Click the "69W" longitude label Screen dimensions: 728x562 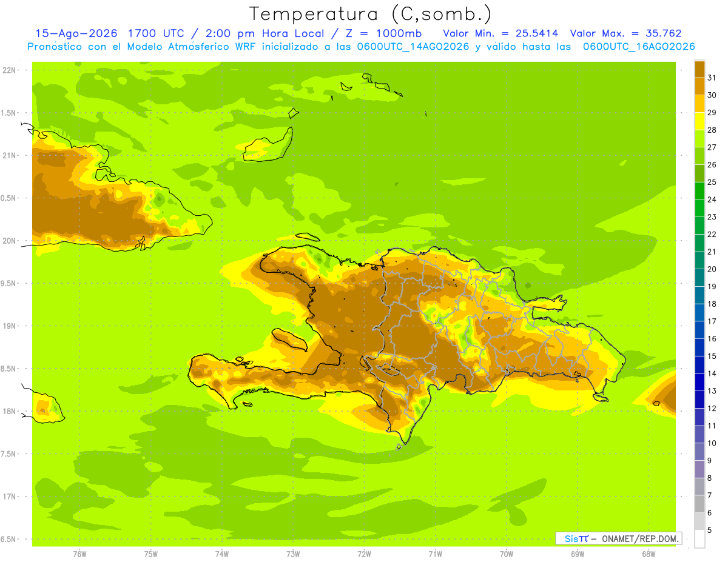click(x=578, y=554)
